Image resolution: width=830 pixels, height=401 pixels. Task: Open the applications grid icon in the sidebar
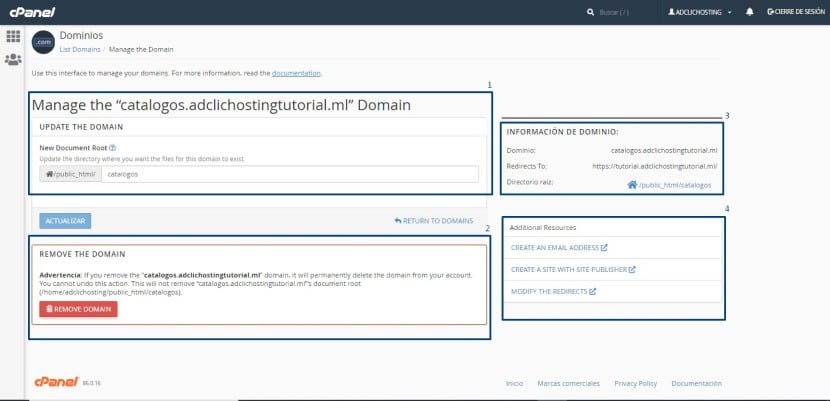tap(13, 37)
